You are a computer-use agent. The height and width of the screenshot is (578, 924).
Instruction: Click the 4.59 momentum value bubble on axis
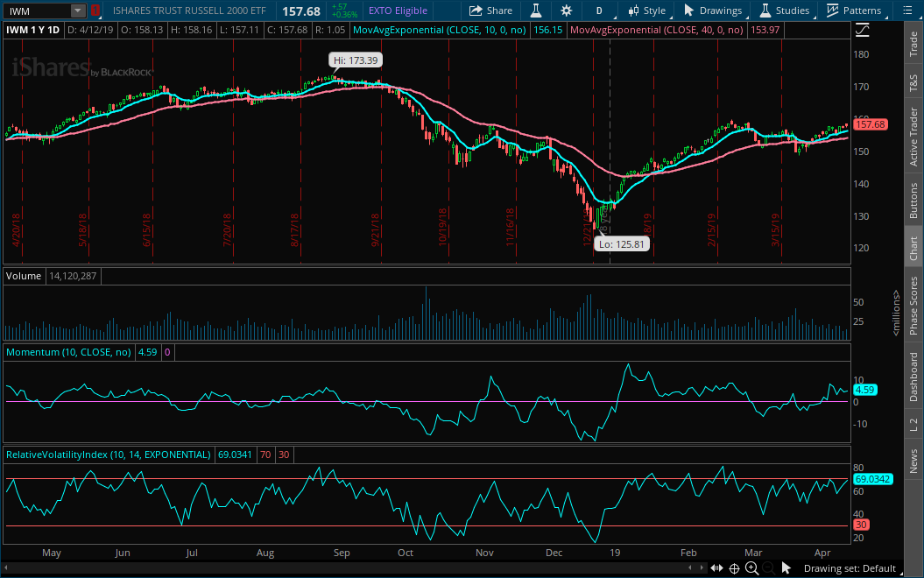point(864,390)
